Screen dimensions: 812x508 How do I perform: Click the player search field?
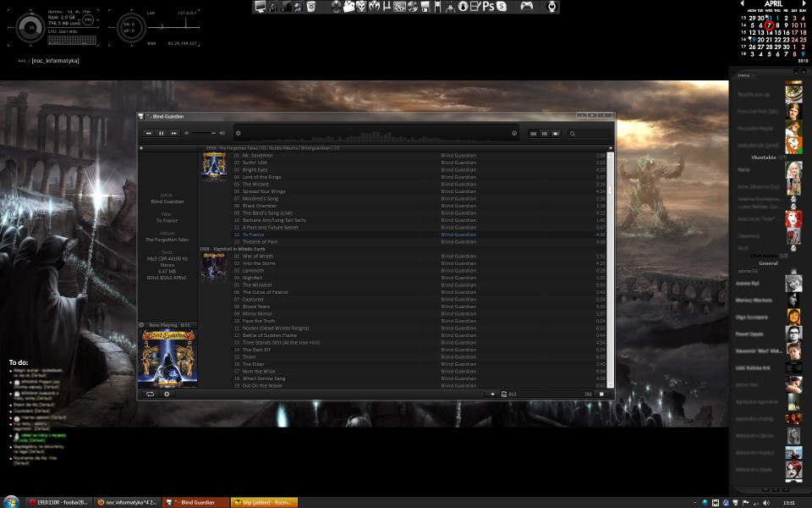pos(592,133)
